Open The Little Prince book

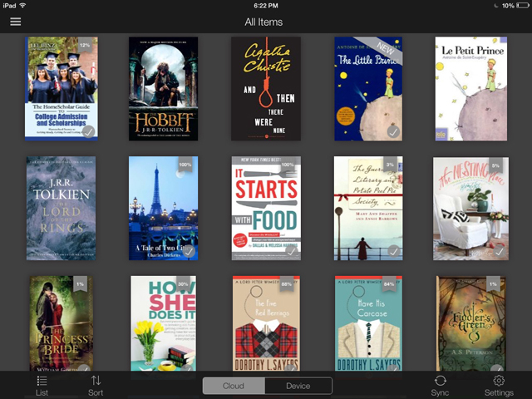[368, 89]
